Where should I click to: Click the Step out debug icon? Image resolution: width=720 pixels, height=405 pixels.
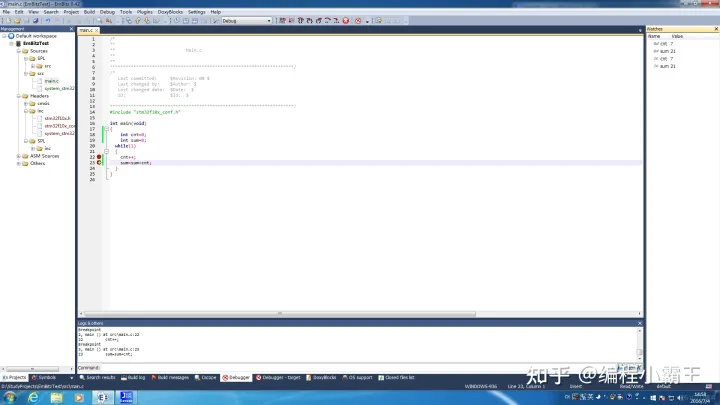[319, 21]
